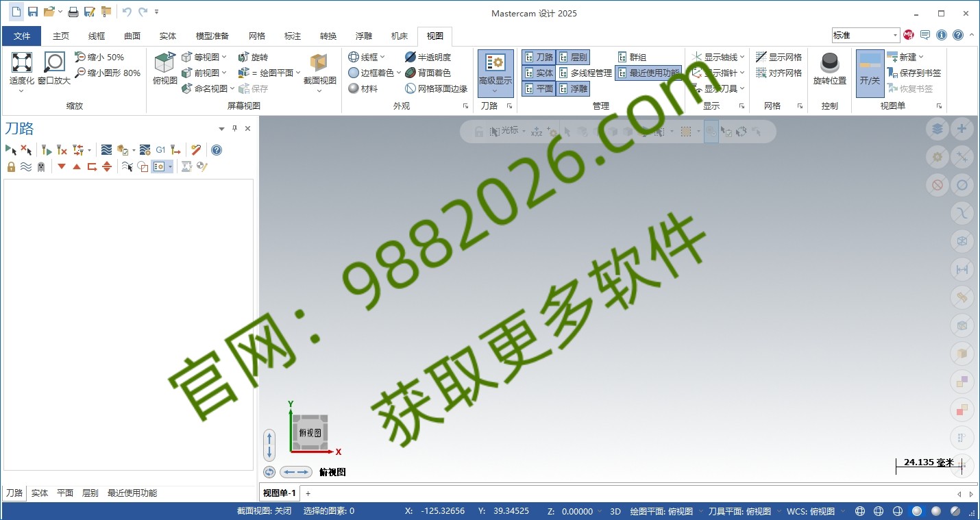
Task: Click the gnomon 俯视图 view cube
Action: point(310,432)
